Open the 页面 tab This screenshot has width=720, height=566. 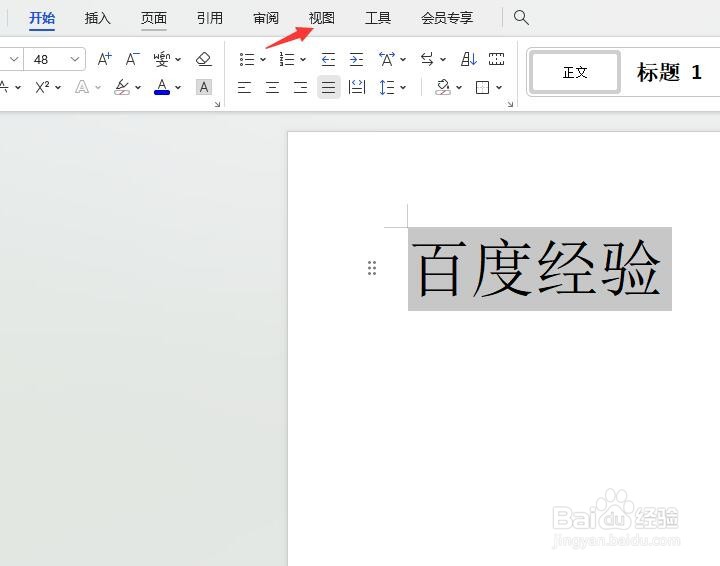[x=154, y=18]
